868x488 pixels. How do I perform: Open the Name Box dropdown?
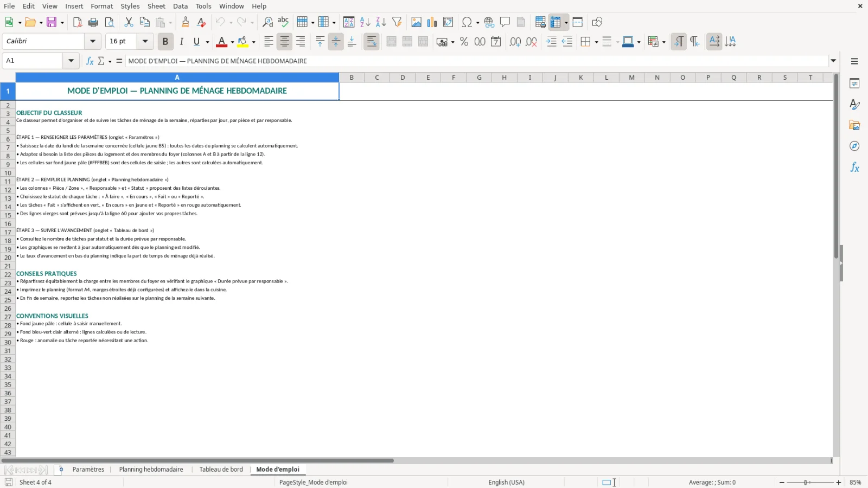pos(71,61)
